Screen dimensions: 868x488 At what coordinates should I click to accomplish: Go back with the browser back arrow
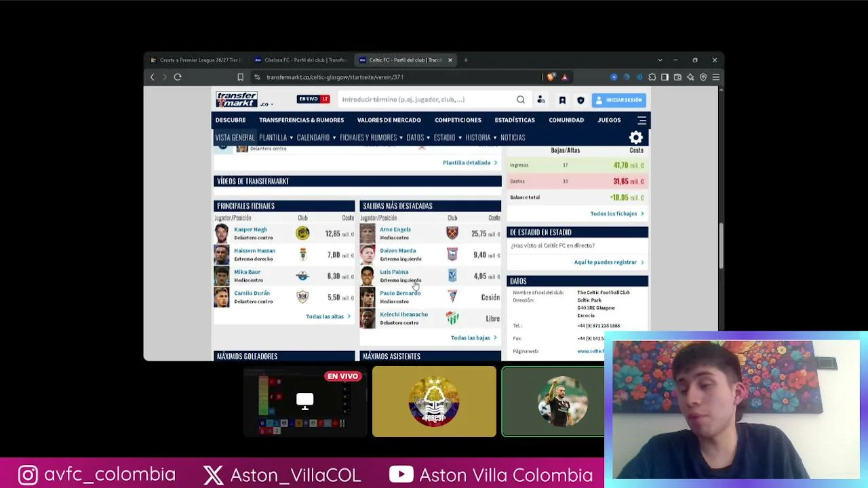[x=152, y=77]
